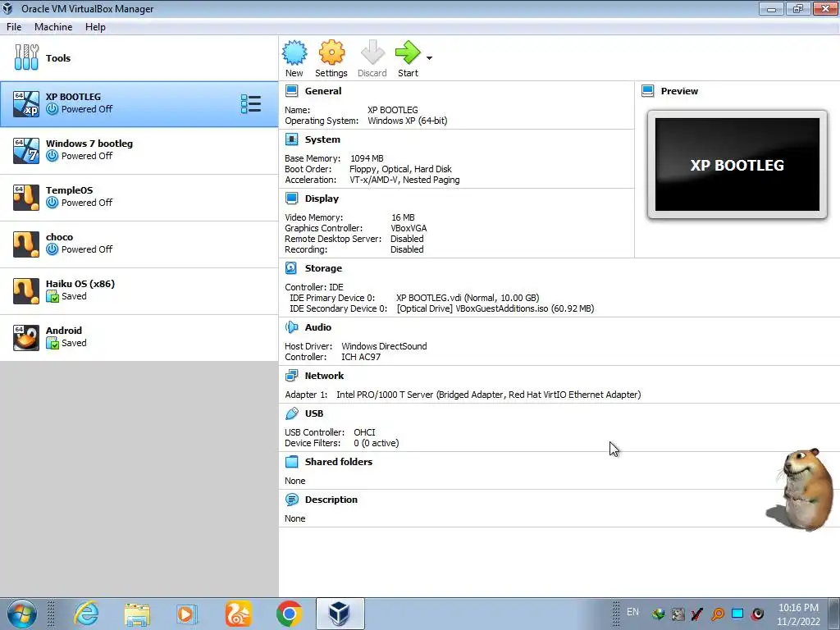Click the Description speech bubble icon
Viewport: 840px width, 630px height.
(x=291, y=500)
